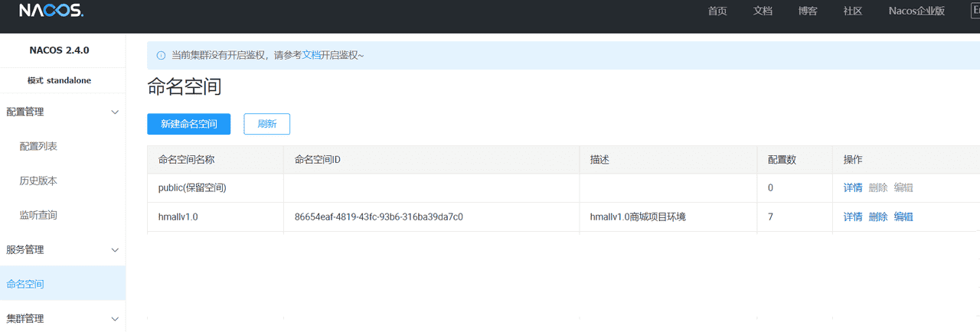Edit the hmallv1.0 namespace
Screen dimensions: 980x332
903,216
